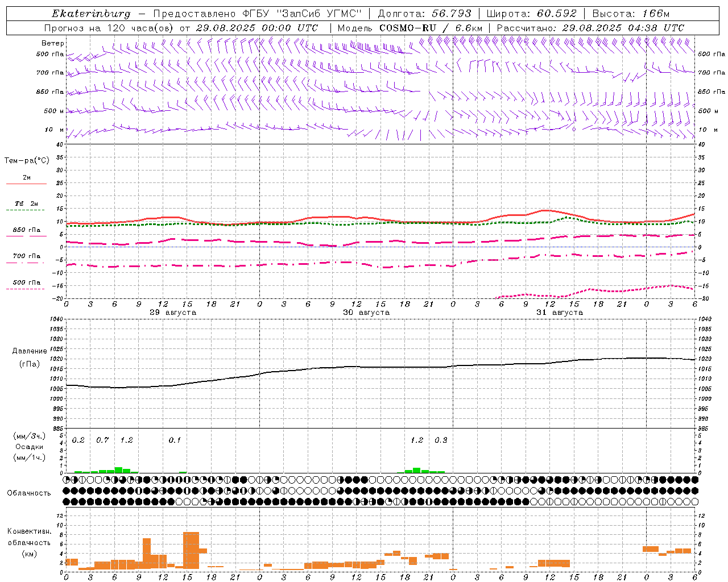The height and width of the screenshot is (582, 728).
Task: Click the 'Долгота: 56.793' header value
Action: coord(424,14)
